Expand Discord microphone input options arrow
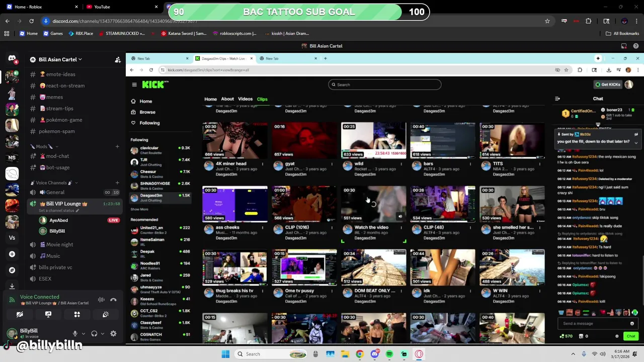 [83, 333]
